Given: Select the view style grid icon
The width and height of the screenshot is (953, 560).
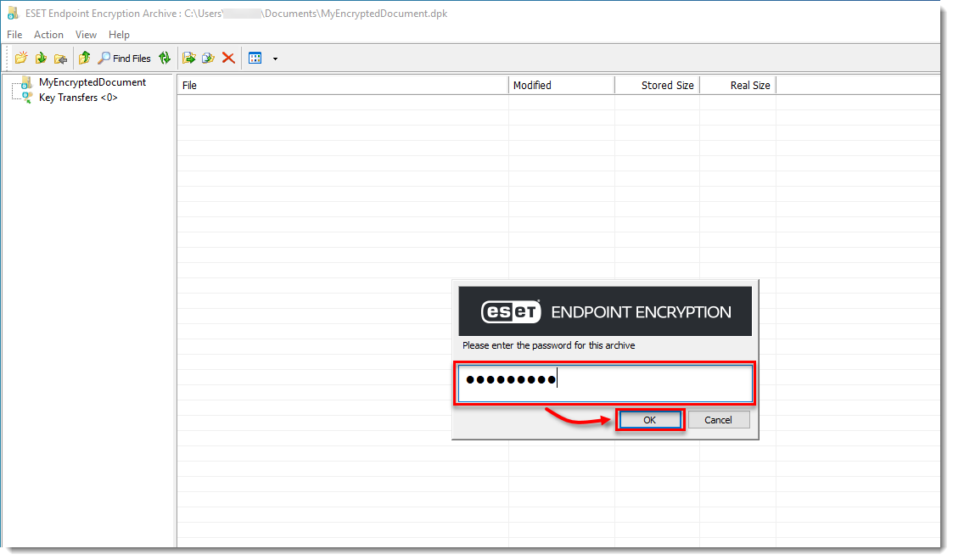Looking at the screenshot, I should 255,58.
